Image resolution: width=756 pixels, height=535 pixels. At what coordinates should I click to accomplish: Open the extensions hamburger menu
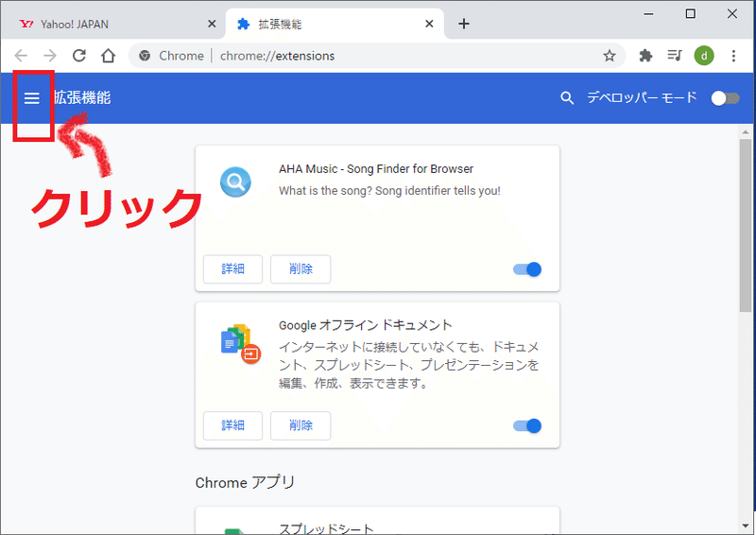coord(32,98)
